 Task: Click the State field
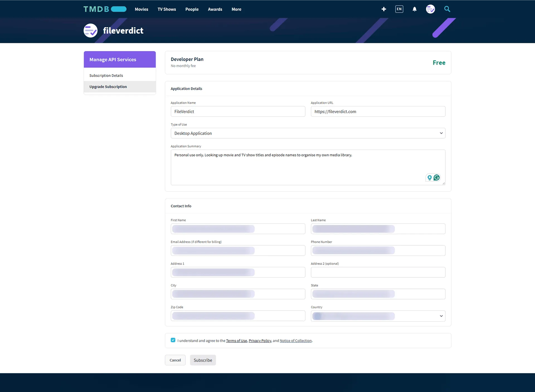tap(378, 294)
